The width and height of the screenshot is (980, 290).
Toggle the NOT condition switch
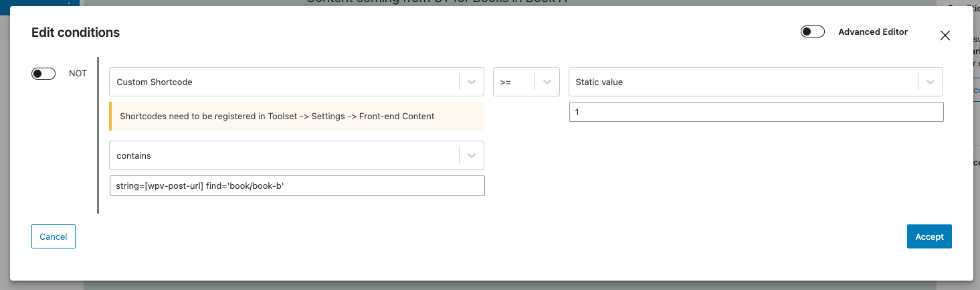click(x=43, y=74)
